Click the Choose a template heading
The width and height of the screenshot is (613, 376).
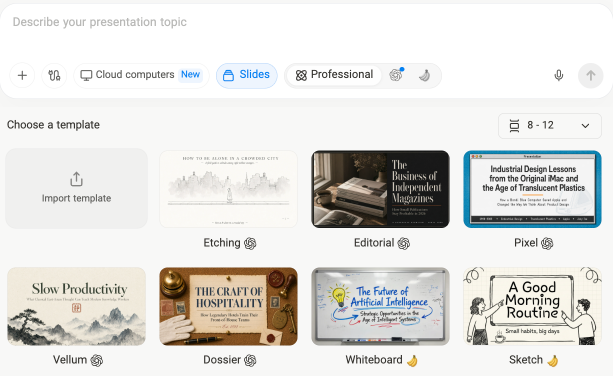(x=53, y=125)
